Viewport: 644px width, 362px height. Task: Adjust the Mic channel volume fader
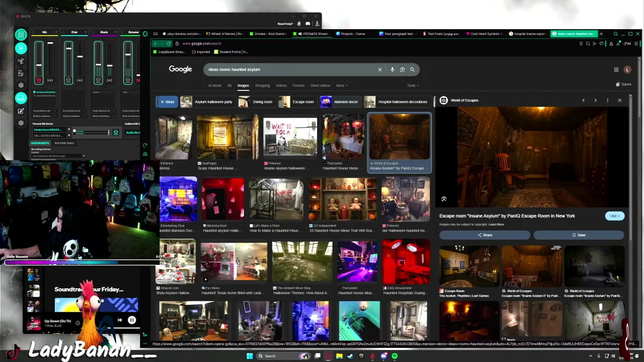point(39,65)
